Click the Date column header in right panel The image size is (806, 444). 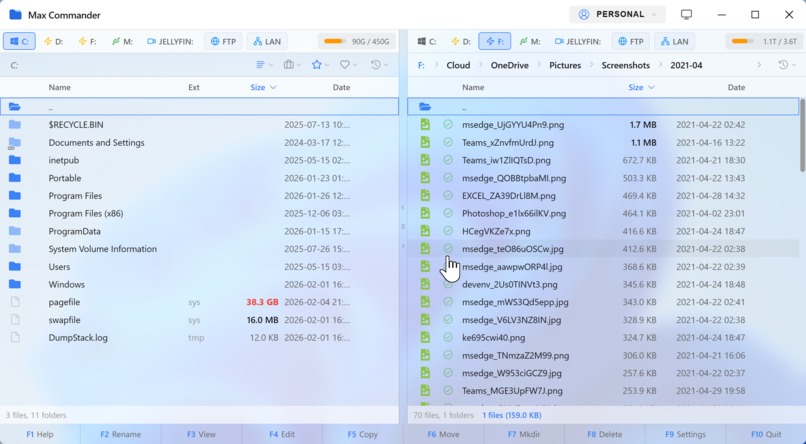tap(736, 87)
